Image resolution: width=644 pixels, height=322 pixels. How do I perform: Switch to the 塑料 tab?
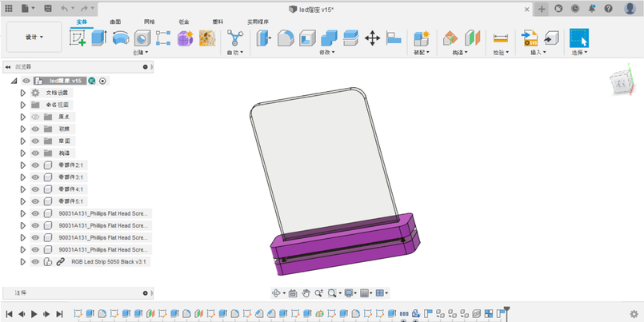[218, 22]
